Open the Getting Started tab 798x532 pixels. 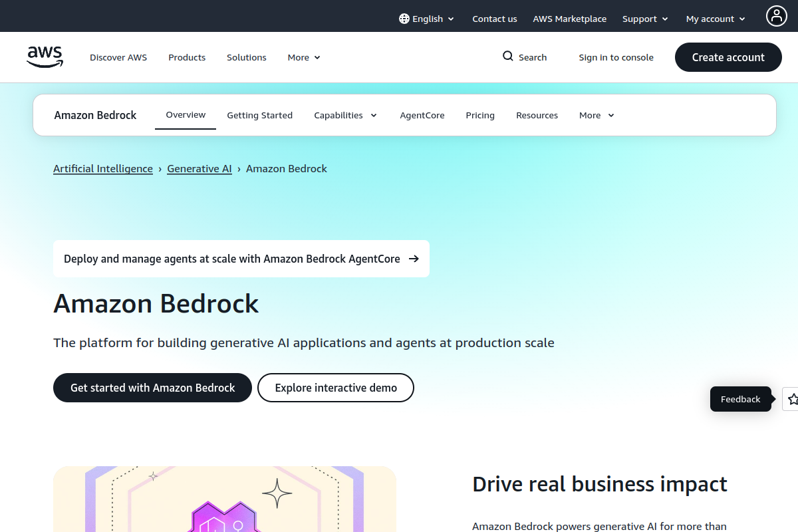pos(259,115)
